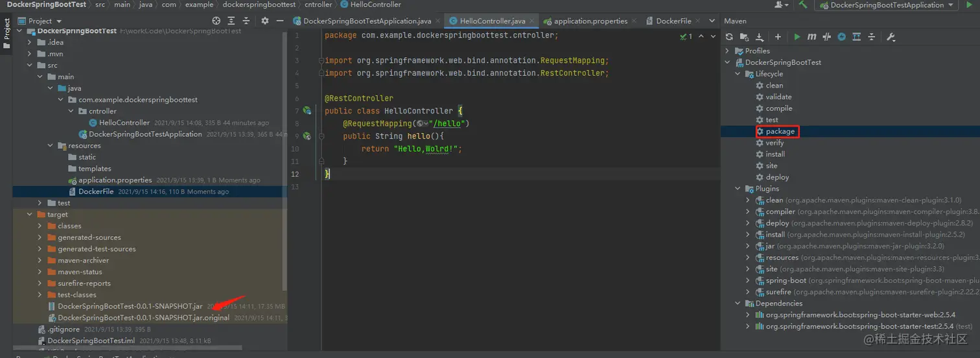Collapse all in Maven toolbar
This screenshot has width=980, height=358.
(x=872, y=37)
